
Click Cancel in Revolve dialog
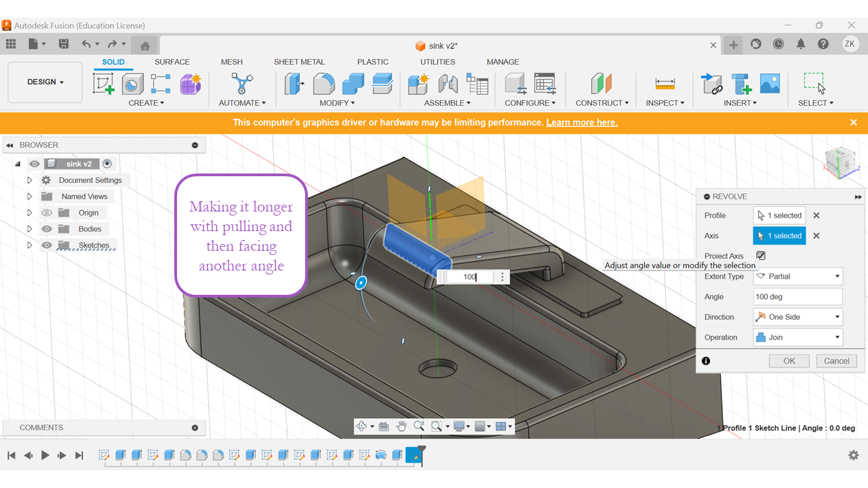[837, 361]
